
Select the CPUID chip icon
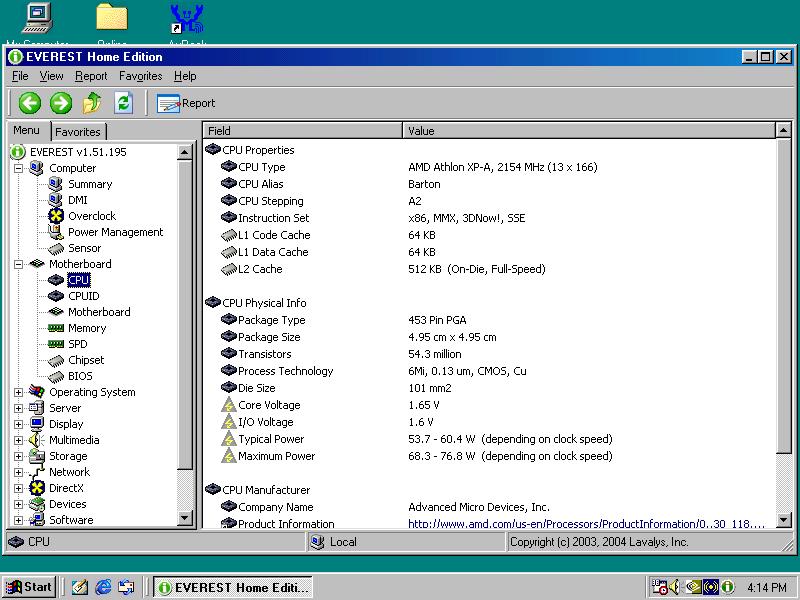point(56,296)
